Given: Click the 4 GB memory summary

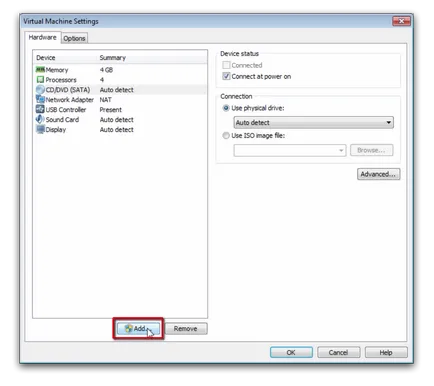Looking at the screenshot, I should point(106,70).
